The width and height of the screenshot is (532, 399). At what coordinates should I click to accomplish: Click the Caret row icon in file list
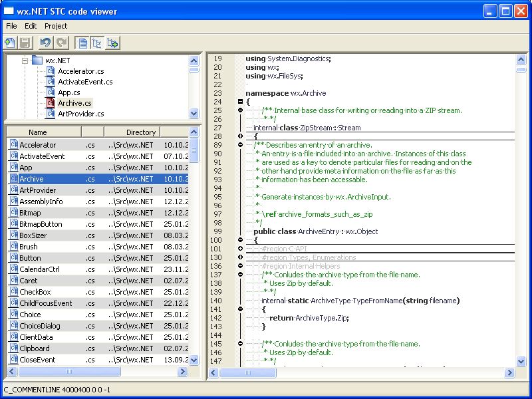tap(14, 280)
